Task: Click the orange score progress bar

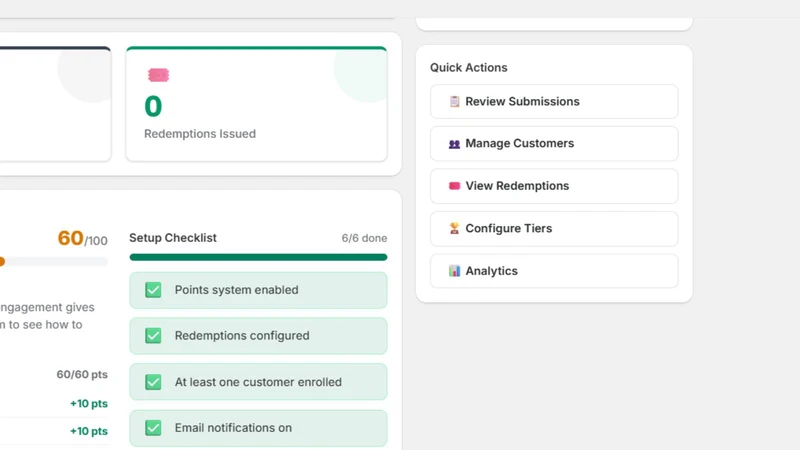Action: tap(54, 262)
